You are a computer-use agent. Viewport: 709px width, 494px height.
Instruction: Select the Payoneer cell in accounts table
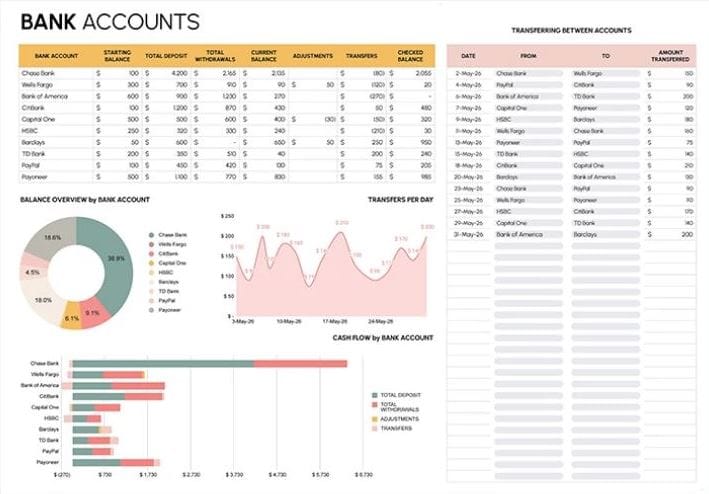click(56, 177)
